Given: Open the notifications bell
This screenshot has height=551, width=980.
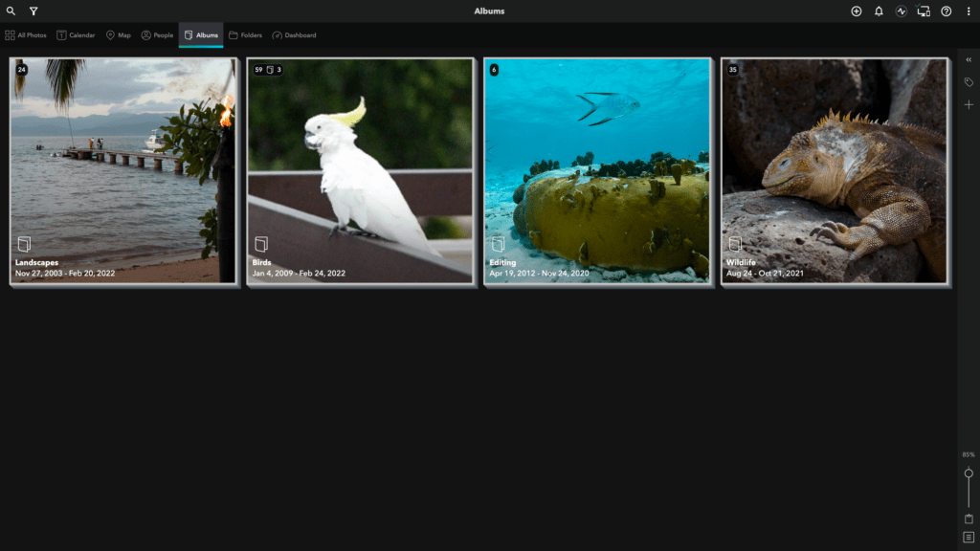Looking at the screenshot, I should [x=879, y=11].
